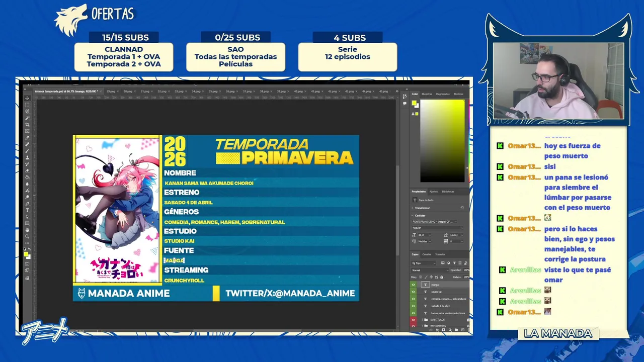Click the CRUNCHYROLL text on canvas
644x362 pixels.
[184, 281]
